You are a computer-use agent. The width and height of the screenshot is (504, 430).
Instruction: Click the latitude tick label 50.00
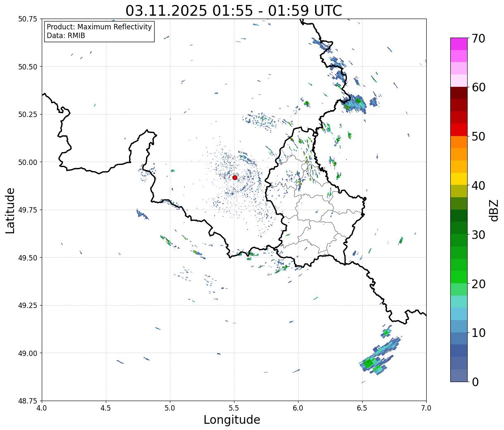click(28, 162)
